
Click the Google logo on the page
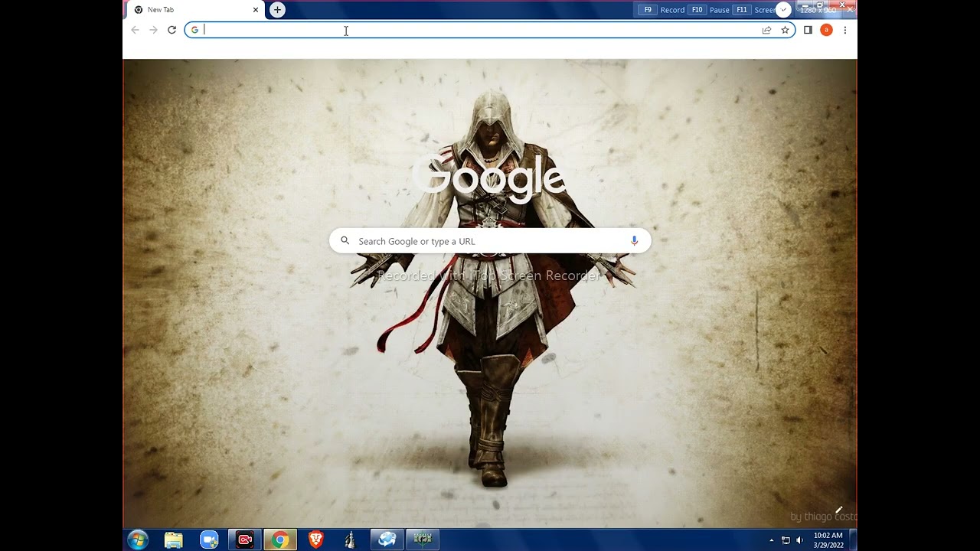coord(490,178)
